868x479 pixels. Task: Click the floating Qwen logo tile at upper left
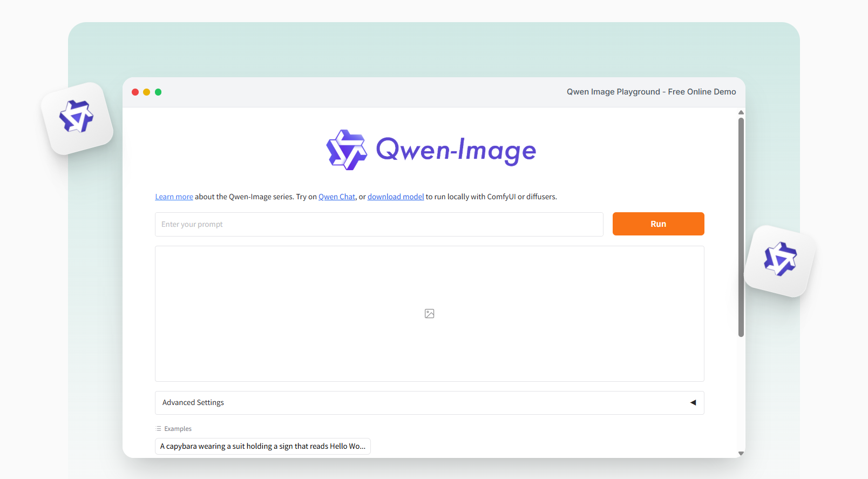coord(77,118)
